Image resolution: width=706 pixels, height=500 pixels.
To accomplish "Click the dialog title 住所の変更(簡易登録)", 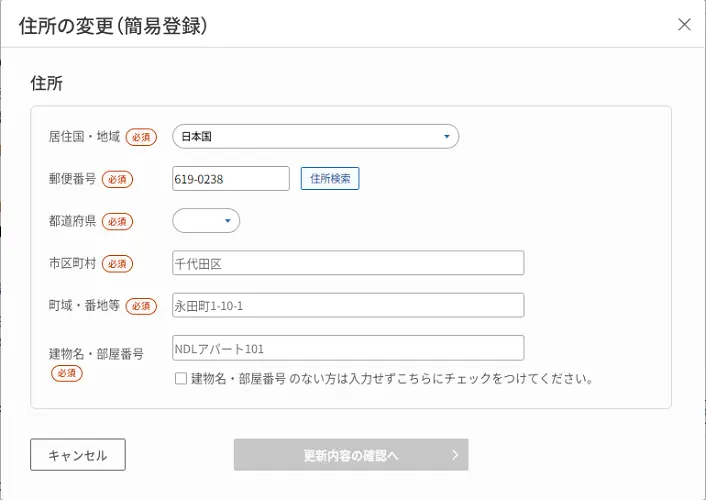I will pyautogui.click(x=113, y=26).
